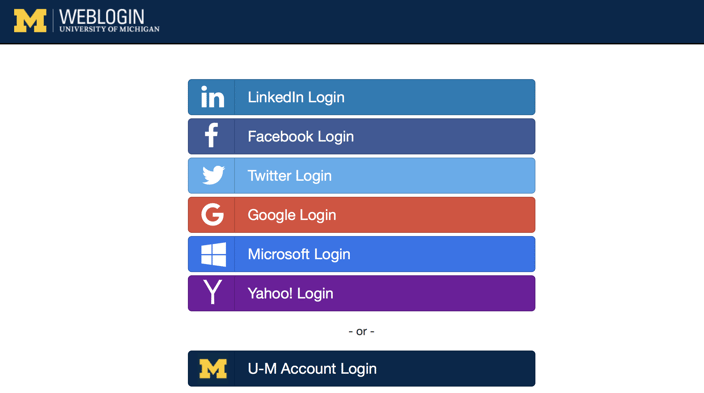This screenshot has width=704, height=393.
Task: Choose the Facebook Login text
Action: pyautogui.click(x=300, y=137)
